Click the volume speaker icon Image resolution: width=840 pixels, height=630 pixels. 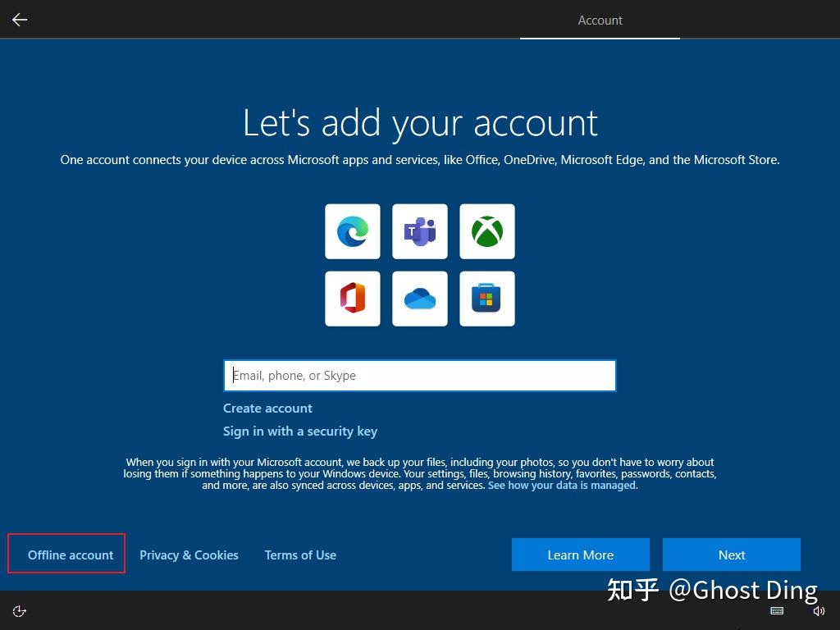(x=819, y=610)
